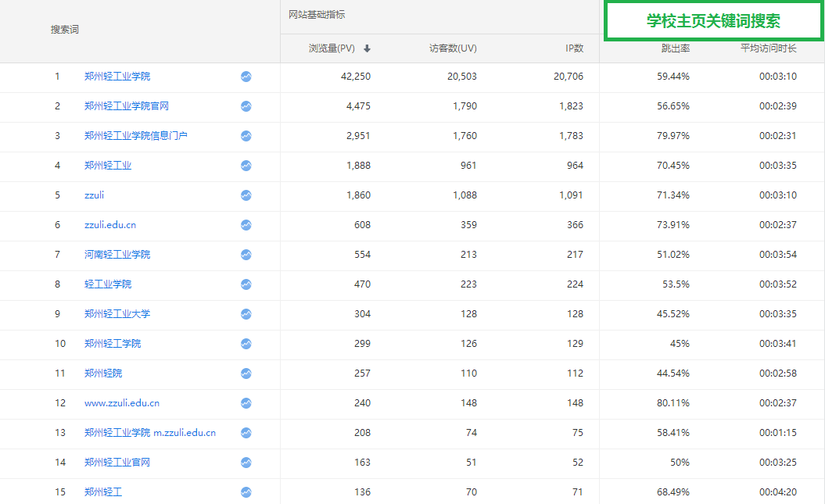Click trend chart icon for 郑州轻工业学院 row

pos(246,77)
